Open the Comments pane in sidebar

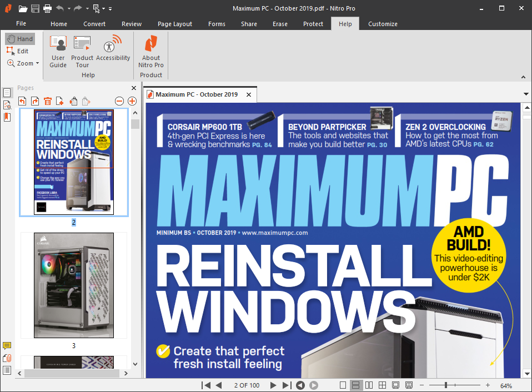coord(7,346)
